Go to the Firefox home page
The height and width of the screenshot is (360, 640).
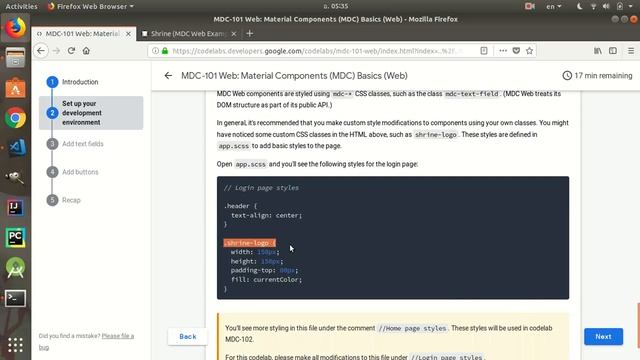pyautogui.click(x=86, y=51)
